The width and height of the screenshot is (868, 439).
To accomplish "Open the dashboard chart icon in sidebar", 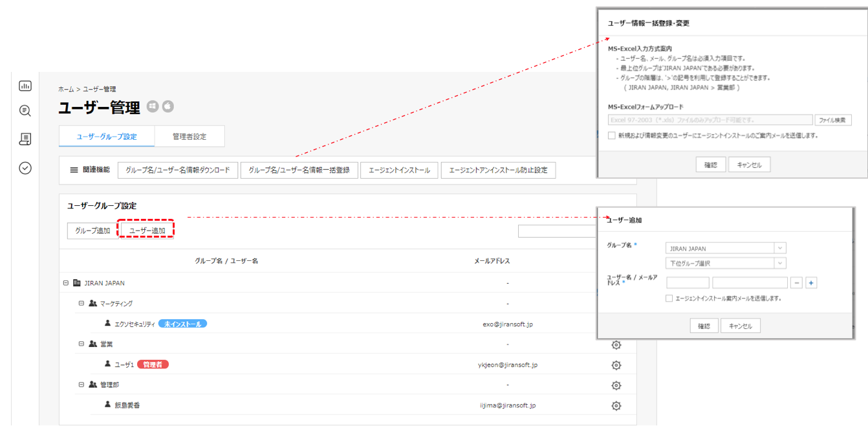I will pos(25,85).
